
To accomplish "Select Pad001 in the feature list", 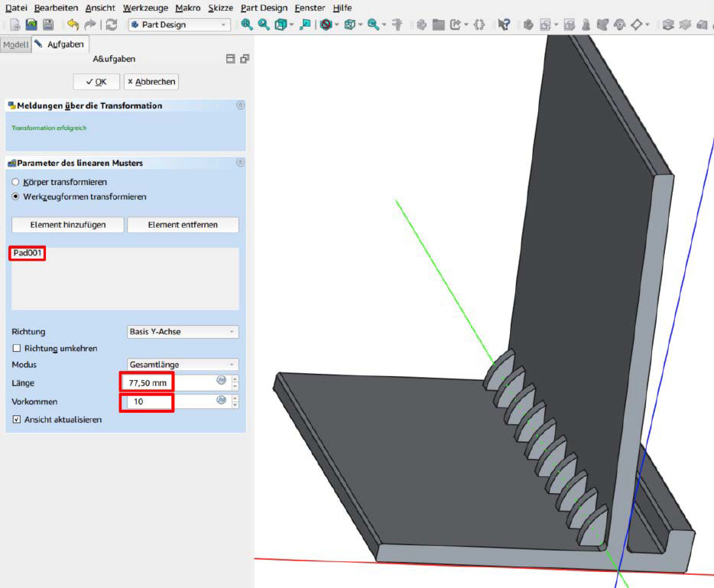I will (x=28, y=253).
